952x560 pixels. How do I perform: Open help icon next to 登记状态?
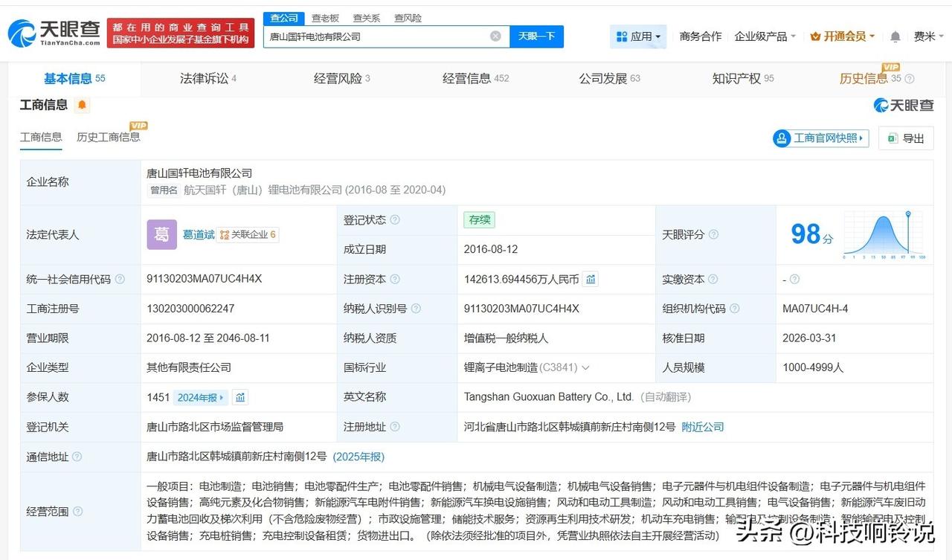coord(395,220)
